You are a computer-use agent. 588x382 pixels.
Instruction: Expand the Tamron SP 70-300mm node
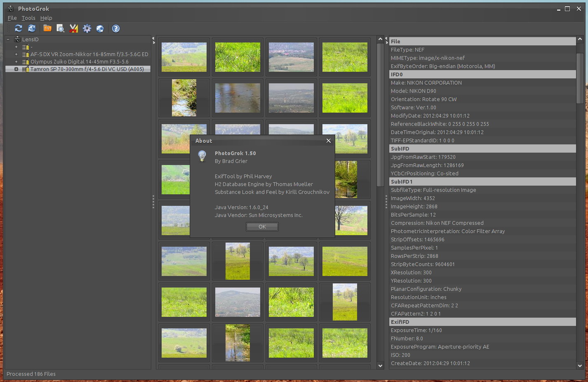(16, 69)
